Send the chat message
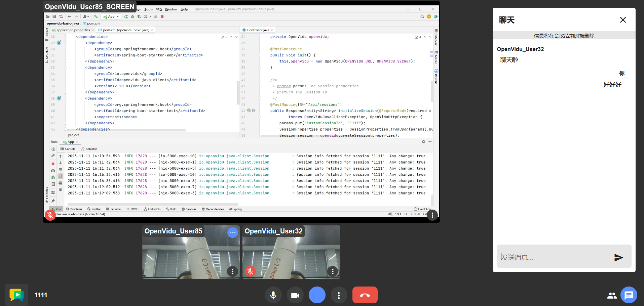 (x=618, y=257)
